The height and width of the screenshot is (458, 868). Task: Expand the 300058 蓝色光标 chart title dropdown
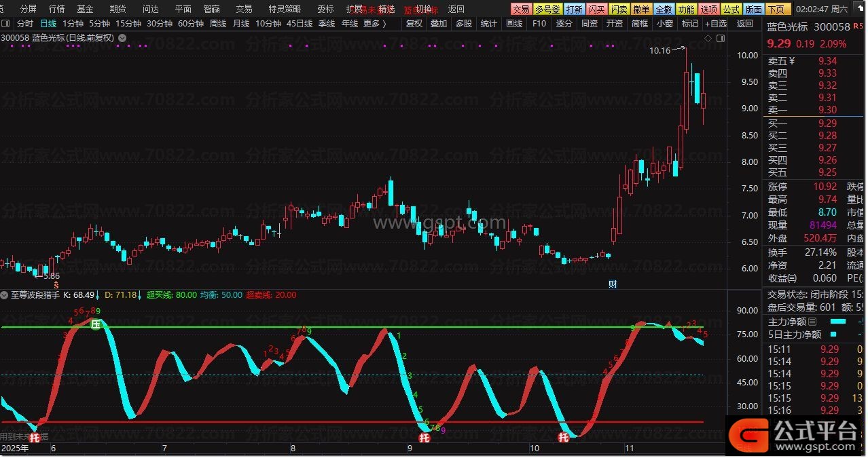point(122,38)
